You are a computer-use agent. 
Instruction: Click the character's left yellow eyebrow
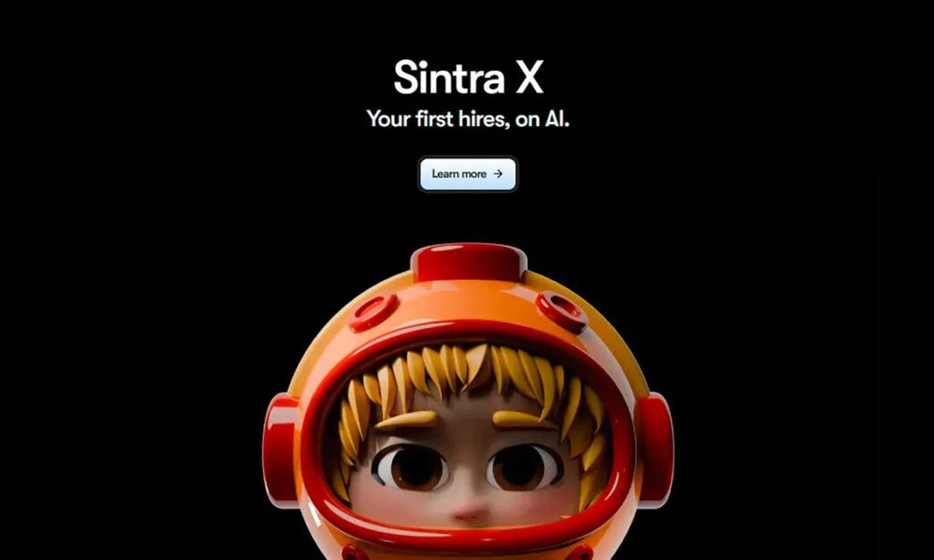pos(406,420)
